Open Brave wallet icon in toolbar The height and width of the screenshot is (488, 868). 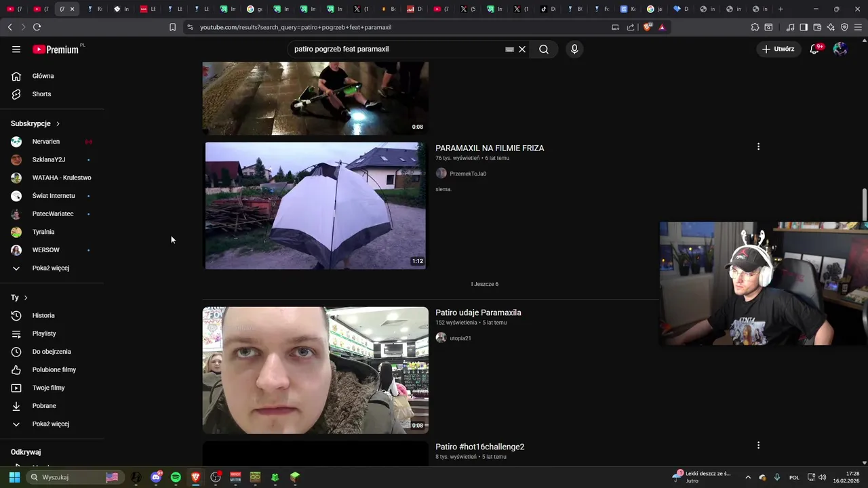click(817, 27)
